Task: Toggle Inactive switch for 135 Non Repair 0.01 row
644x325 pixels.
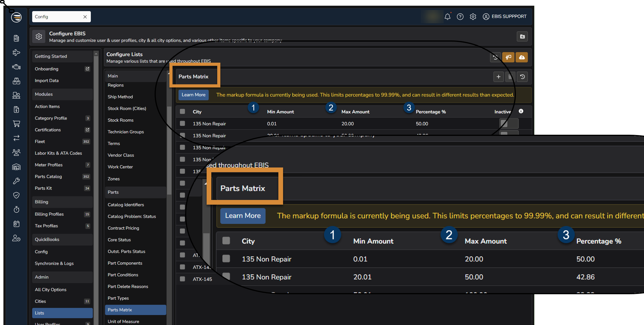Action: 509,123
